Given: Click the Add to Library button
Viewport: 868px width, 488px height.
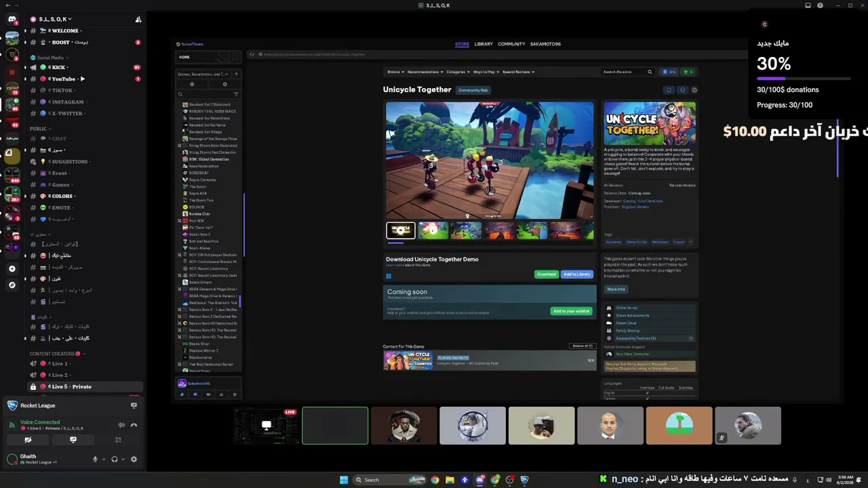Looking at the screenshot, I should coord(577,274).
